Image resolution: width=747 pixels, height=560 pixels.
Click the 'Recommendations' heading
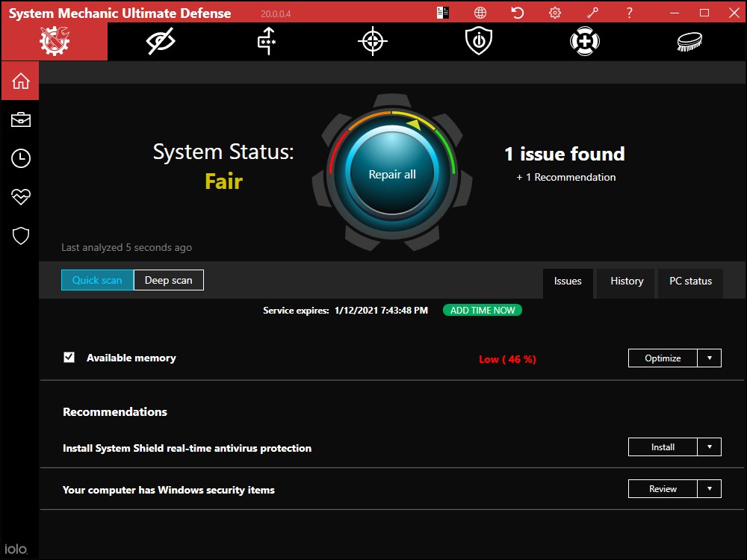[x=115, y=412]
